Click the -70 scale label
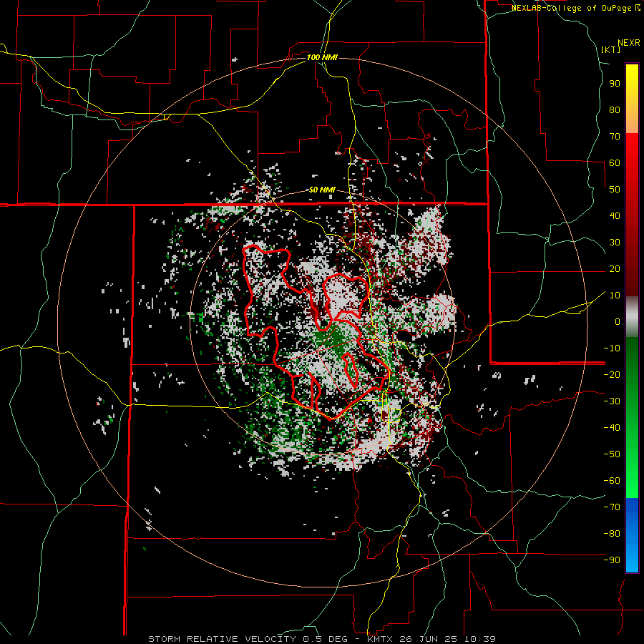 tap(612, 507)
